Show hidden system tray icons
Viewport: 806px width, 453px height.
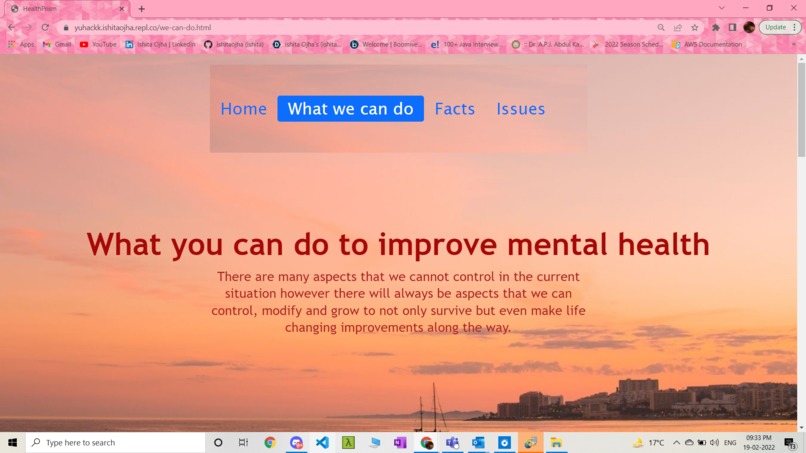click(x=676, y=442)
